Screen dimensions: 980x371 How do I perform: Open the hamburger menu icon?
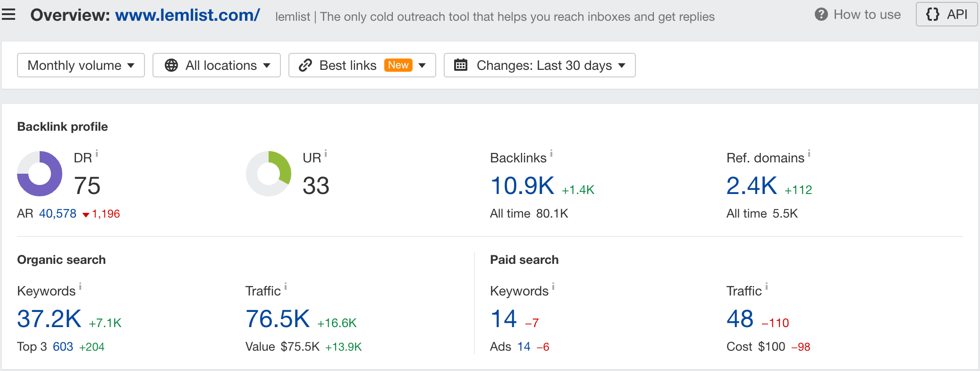click(8, 15)
